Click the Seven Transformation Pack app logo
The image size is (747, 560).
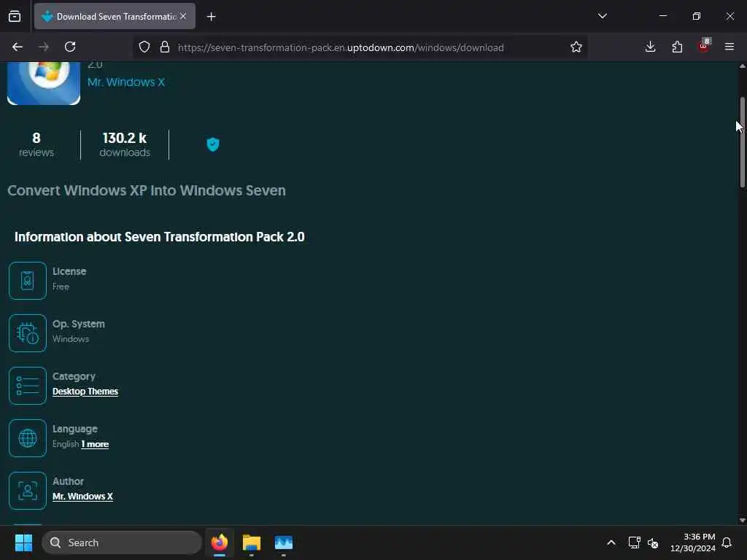pyautogui.click(x=44, y=83)
